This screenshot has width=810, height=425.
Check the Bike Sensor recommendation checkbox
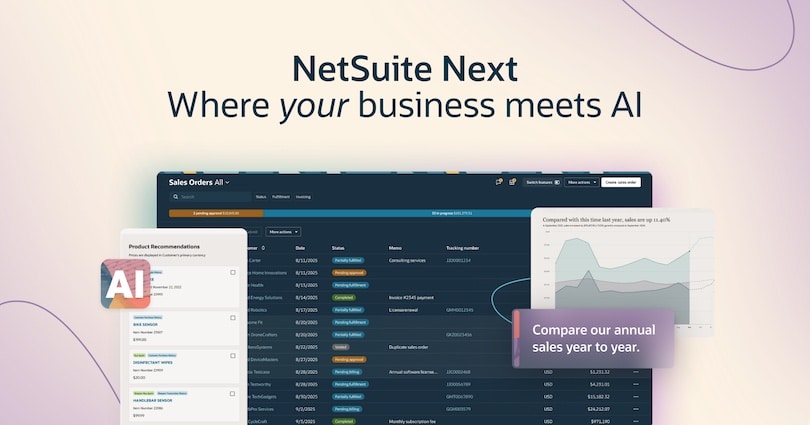coord(233,318)
